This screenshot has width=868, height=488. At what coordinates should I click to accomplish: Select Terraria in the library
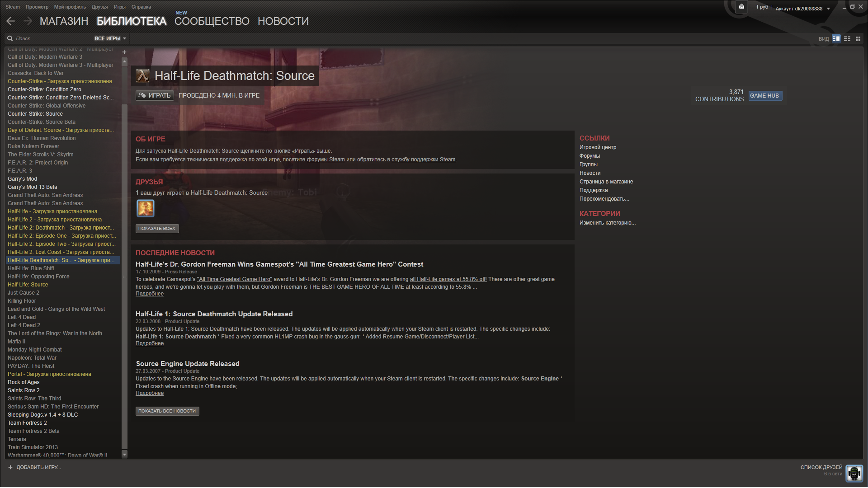point(62,439)
